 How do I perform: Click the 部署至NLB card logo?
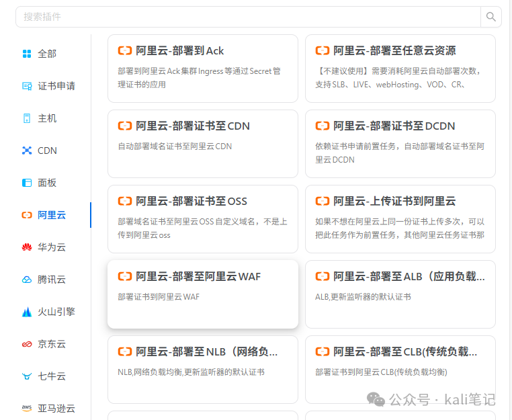pyautogui.click(x=125, y=351)
